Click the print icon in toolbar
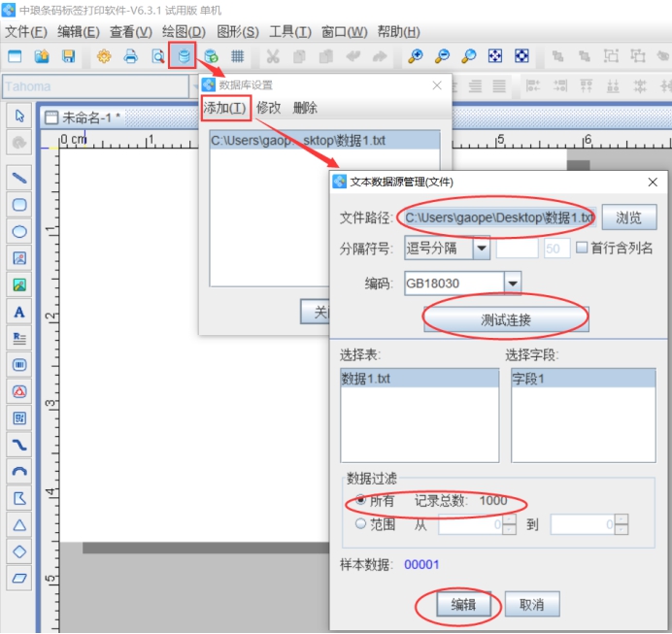Image resolution: width=672 pixels, height=634 pixels. (130, 56)
